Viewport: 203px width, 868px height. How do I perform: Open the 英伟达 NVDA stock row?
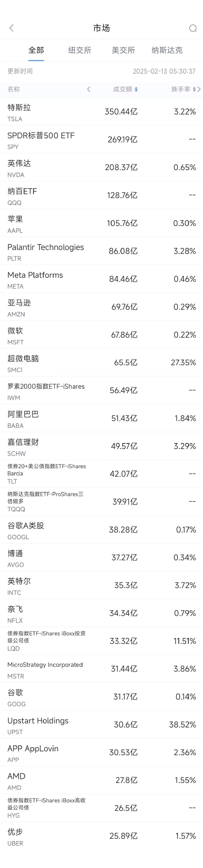point(101,168)
